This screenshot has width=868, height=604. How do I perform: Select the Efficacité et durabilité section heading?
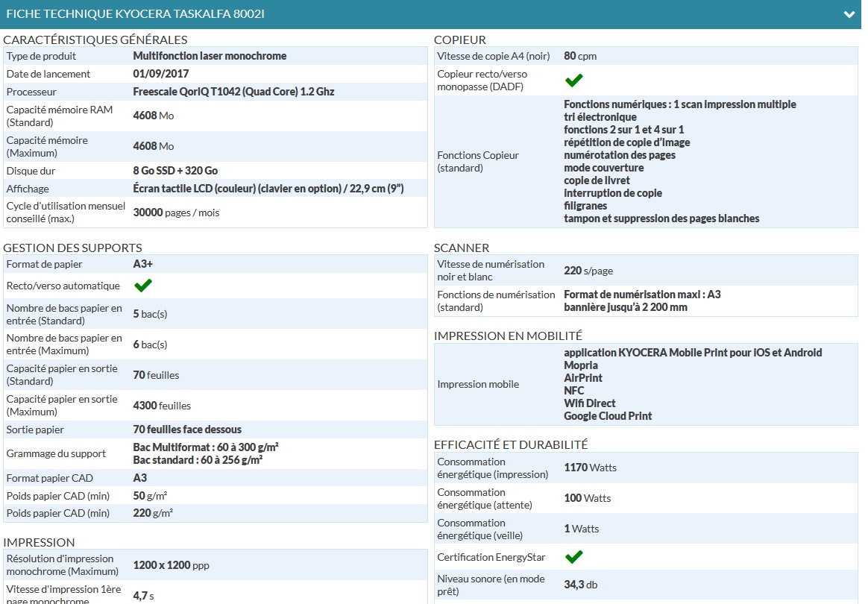point(511,444)
